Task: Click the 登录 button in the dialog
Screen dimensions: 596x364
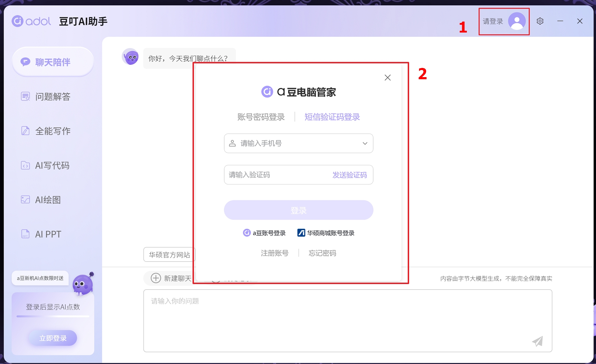Action: click(298, 210)
